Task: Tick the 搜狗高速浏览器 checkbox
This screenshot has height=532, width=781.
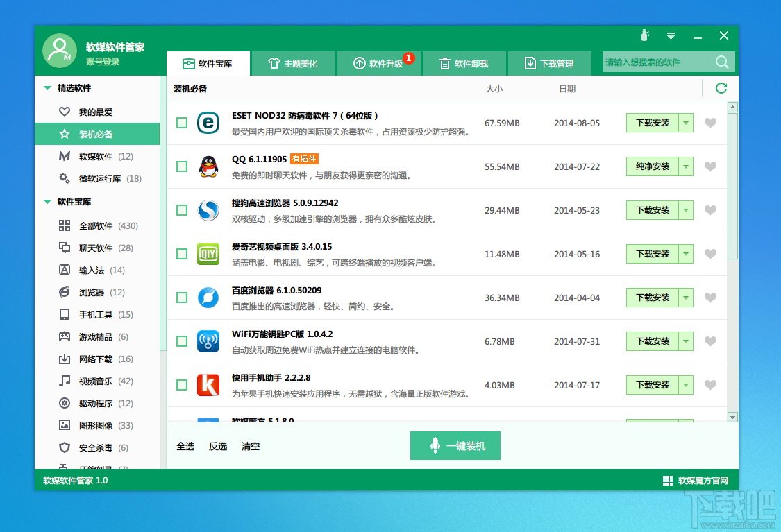Action: 182,210
